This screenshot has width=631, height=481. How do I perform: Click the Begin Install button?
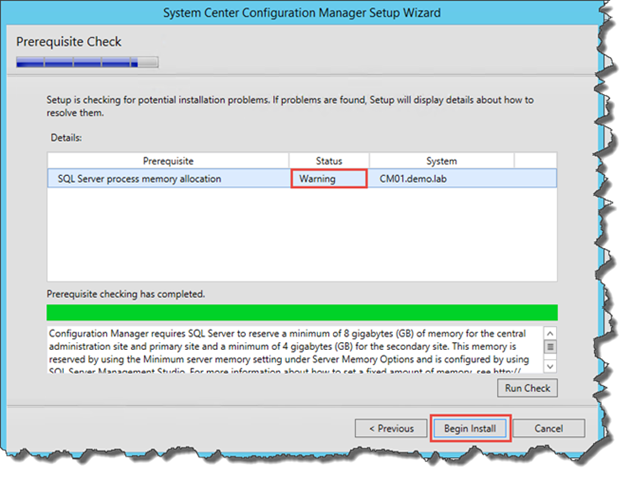(470, 428)
